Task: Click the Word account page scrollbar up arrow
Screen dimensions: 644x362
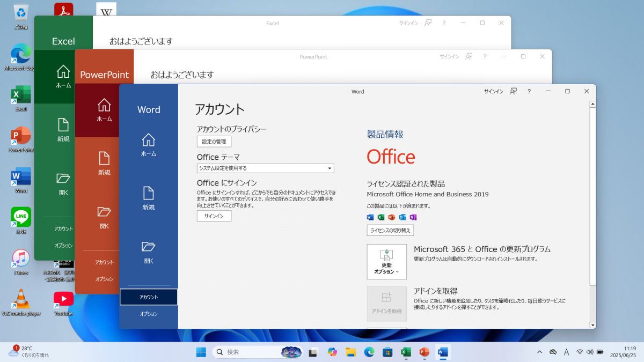Action: 592,104
